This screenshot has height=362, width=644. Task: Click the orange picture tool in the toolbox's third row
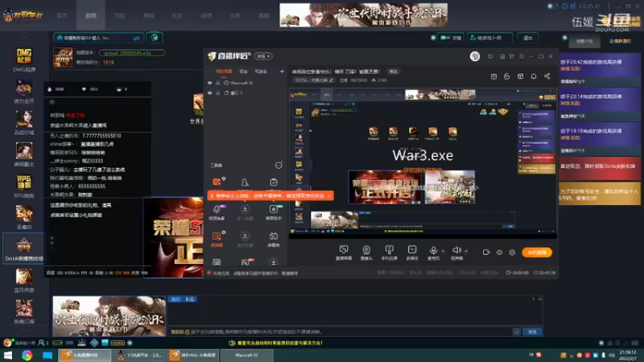pyautogui.click(x=217, y=238)
